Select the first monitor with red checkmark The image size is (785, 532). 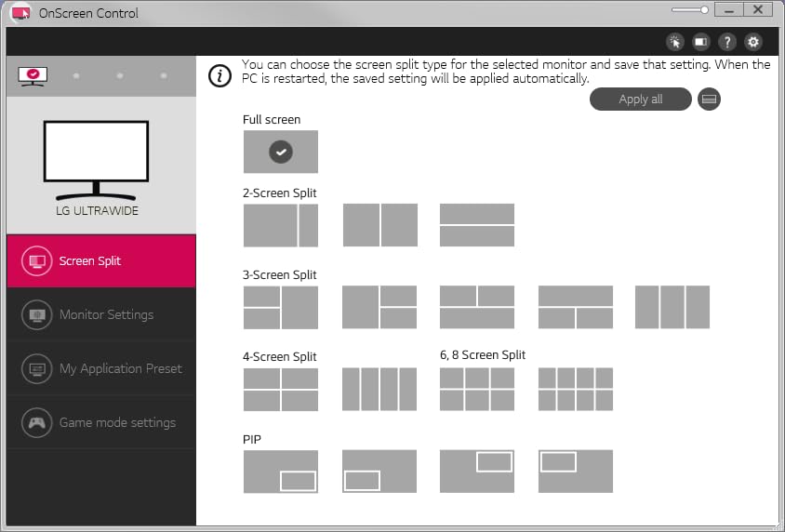pyautogui.click(x=33, y=76)
